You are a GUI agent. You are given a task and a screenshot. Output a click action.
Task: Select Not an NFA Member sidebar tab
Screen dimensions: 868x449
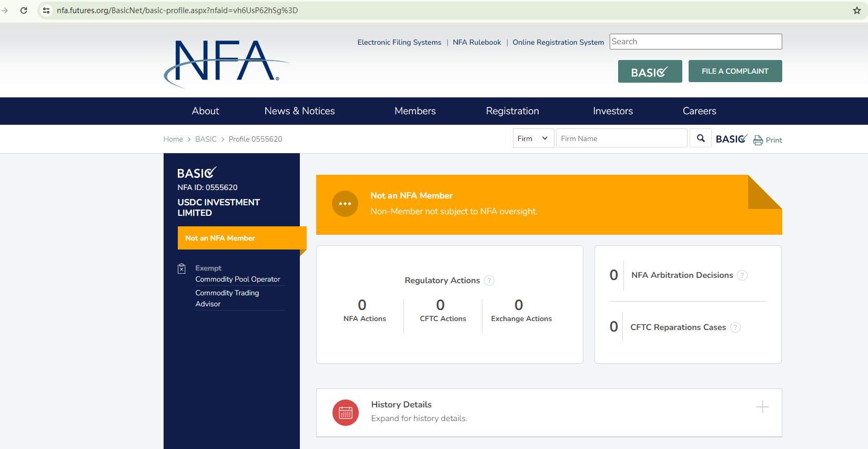pyautogui.click(x=242, y=238)
